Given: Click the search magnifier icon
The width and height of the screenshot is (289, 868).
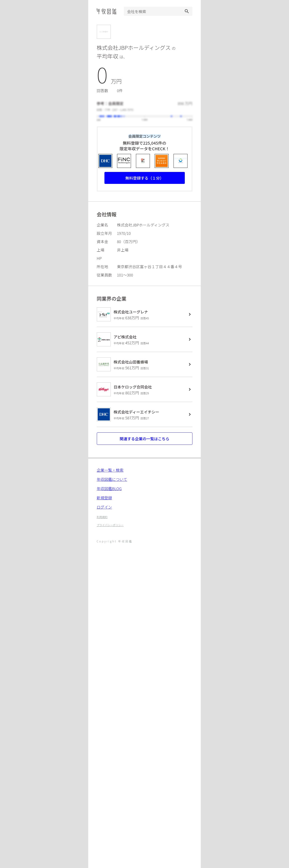Looking at the screenshot, I should [187, 11].
